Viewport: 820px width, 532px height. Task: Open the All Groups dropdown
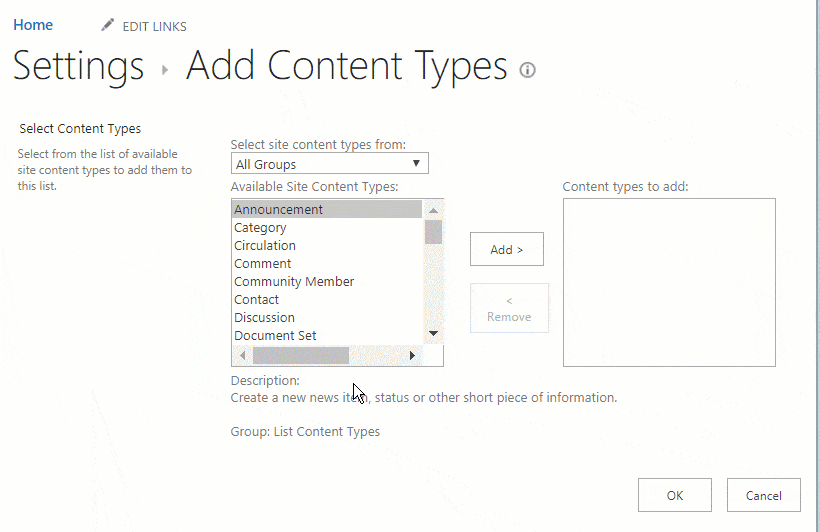[x=329, y=164]
